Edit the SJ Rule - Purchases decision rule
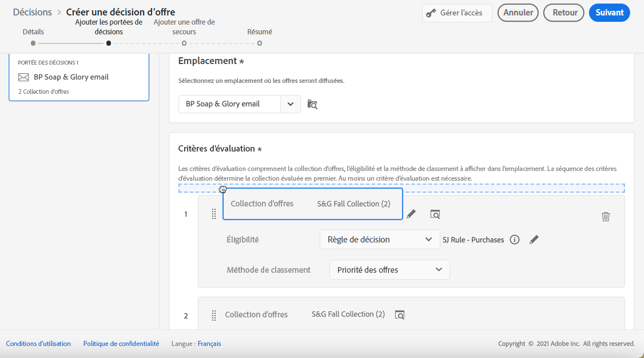644x358 pixels. click(x=534, y=240)
